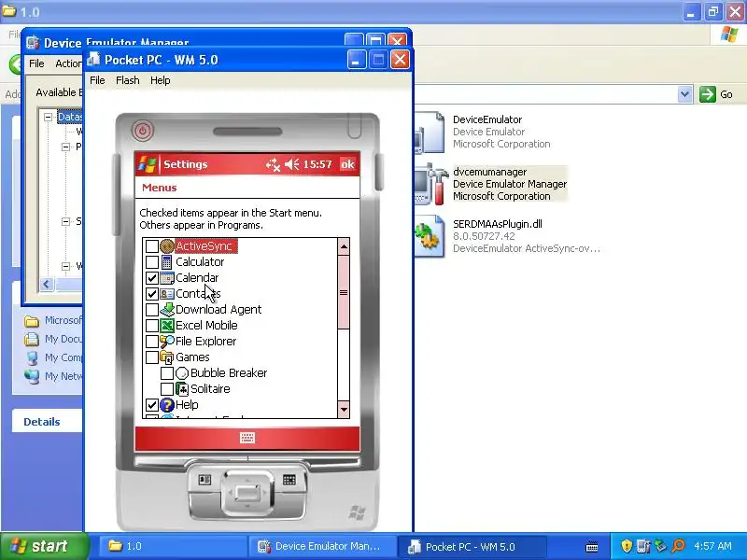
Task: Collapse the tree node labeled S
Action: [x=65, y=221]
